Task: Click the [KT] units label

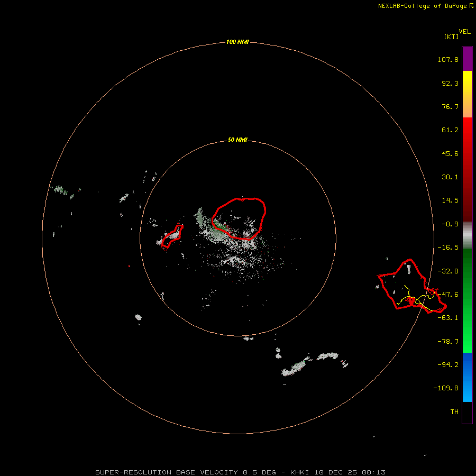Action: [x=451, y=36]
